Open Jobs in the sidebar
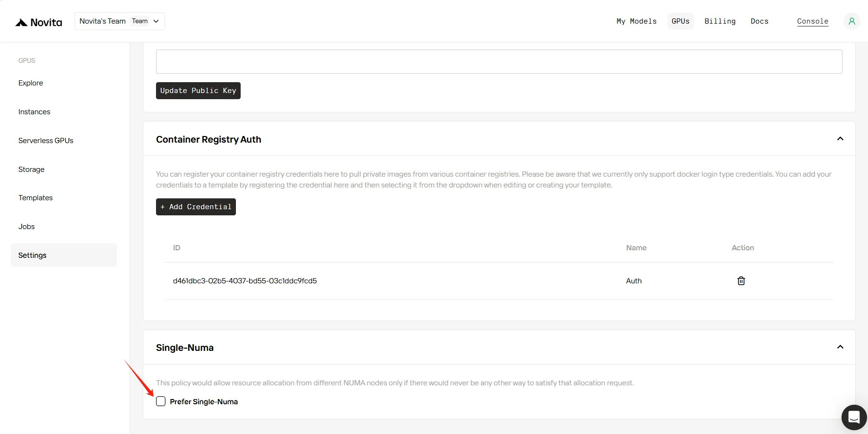This screenshot has width=868, height=434. tap(26, 227)
